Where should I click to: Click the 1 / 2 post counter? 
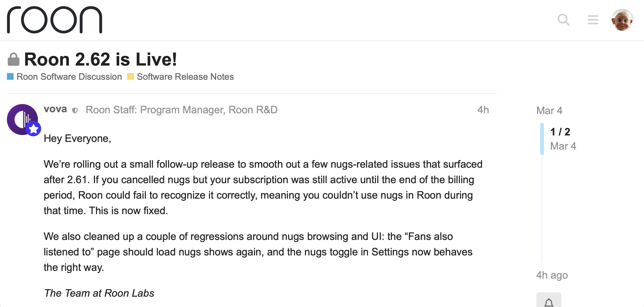(560, 132)
